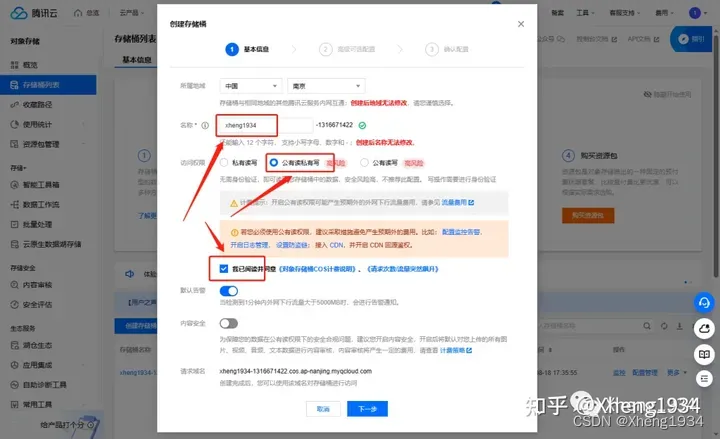The image size is (720, 439).
Task: Open the 开启日志管理 link
Action: pos(249,245)
